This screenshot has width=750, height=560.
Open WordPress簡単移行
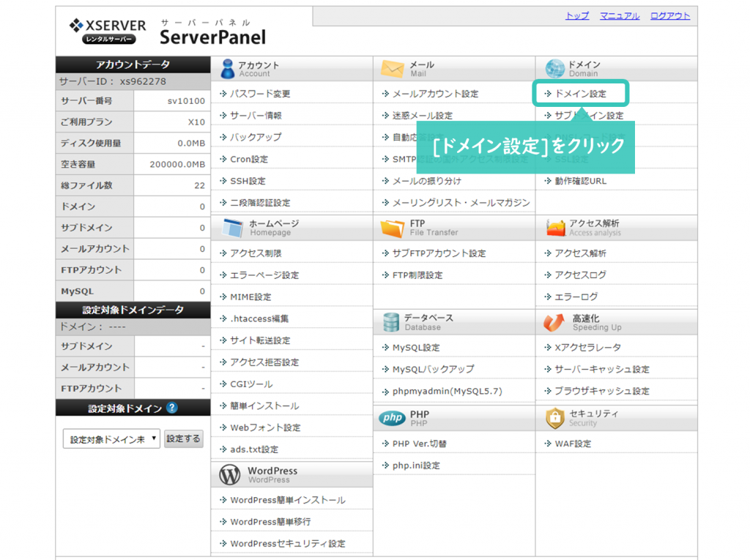[x=270, y=522]
